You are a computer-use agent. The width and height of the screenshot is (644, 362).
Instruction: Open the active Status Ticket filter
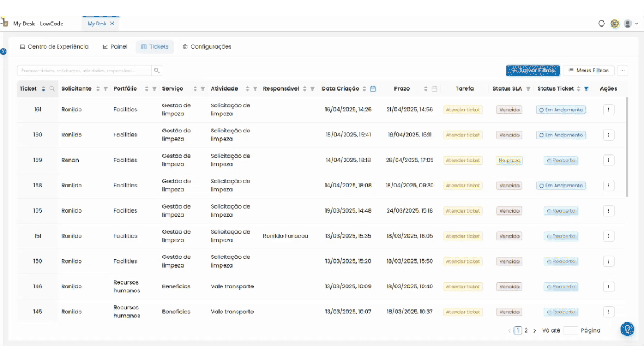click(586, 89)
